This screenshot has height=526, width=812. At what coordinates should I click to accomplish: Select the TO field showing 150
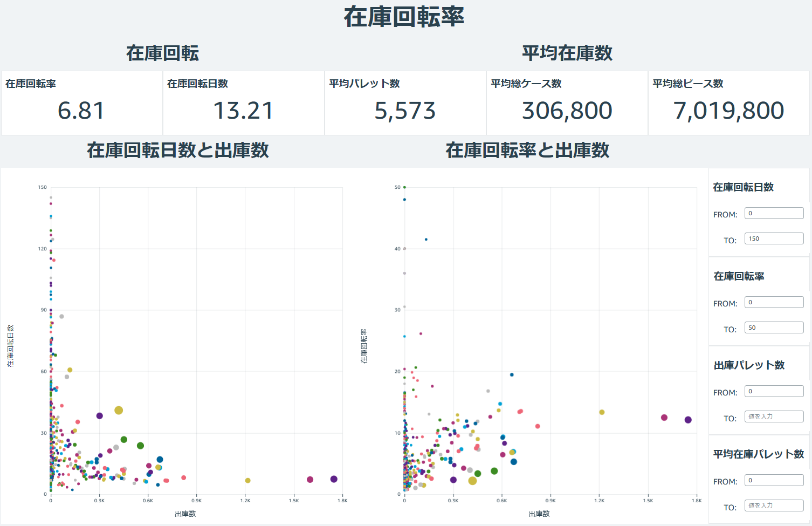[x=774, y=238]
